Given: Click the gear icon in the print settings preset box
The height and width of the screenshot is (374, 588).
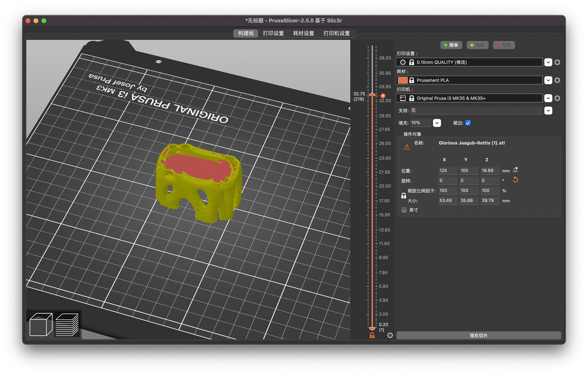Looking at the screenshot, I should (x=403, y=62).
